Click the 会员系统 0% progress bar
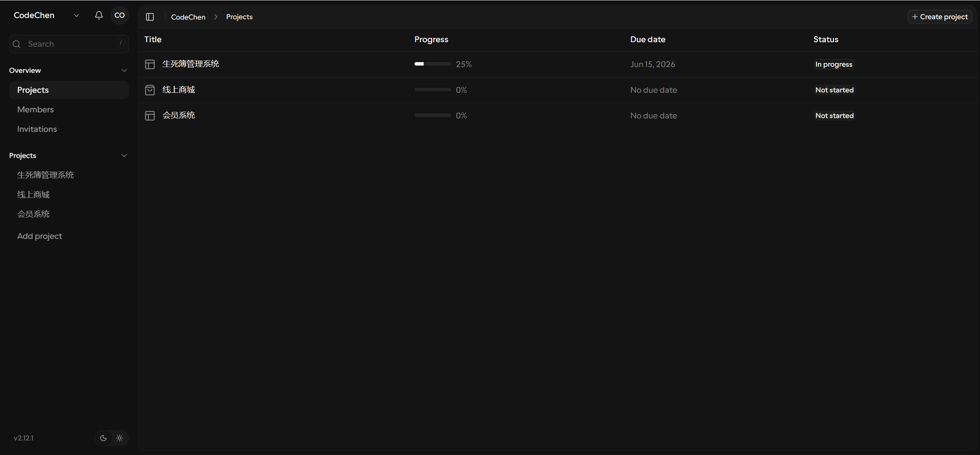980x455 pixels. [x=432, y=115]
